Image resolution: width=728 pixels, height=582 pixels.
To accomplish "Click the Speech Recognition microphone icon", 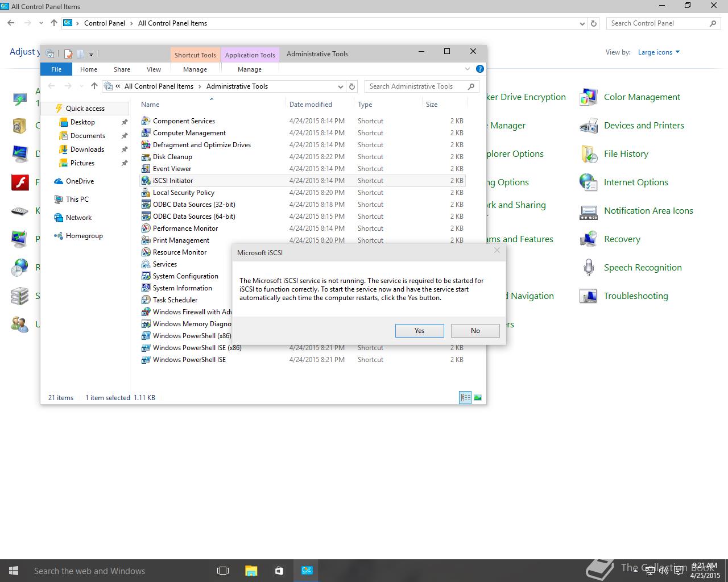I will 588,268.
